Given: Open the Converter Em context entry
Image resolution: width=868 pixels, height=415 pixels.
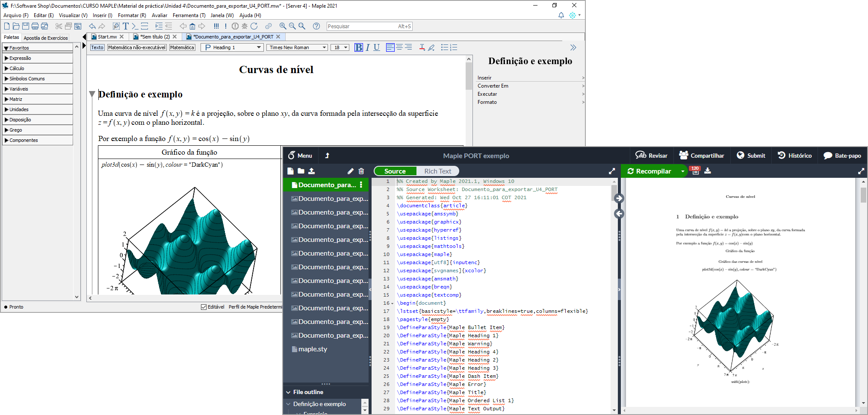Looking at the screenshot, I should [x=530, y=86].
